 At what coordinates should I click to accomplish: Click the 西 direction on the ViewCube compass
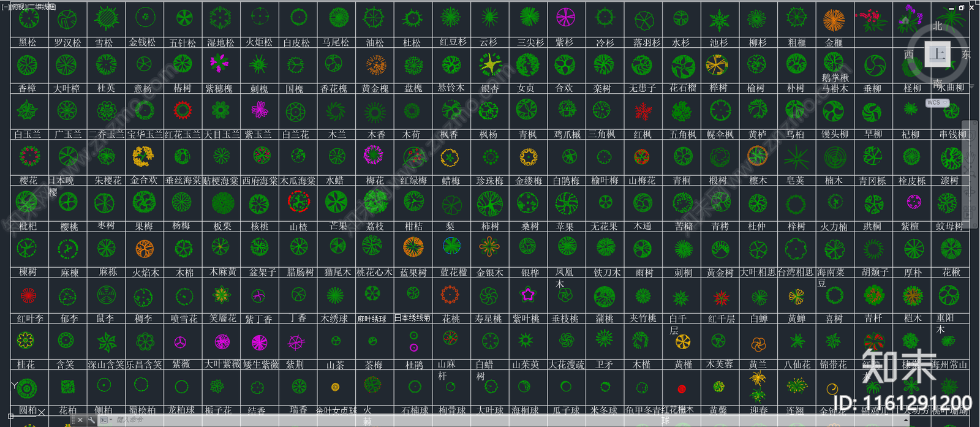pos(909,55)
